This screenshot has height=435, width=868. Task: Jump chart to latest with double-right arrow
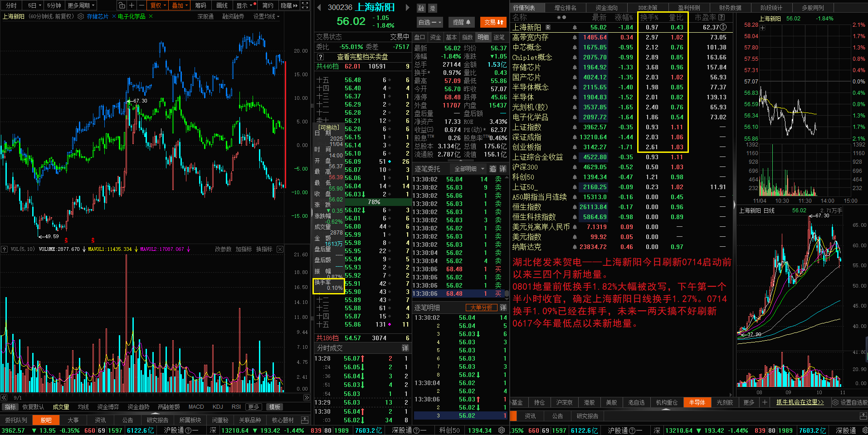(x=307, y=397)
